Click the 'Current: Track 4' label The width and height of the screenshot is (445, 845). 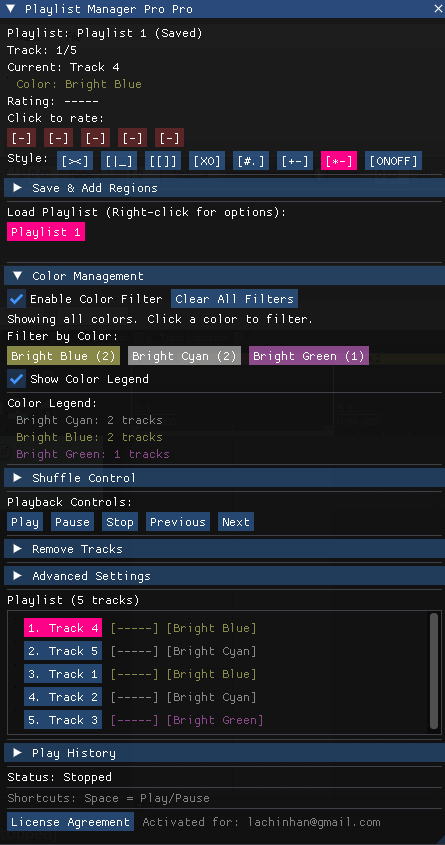coord(63,67)
